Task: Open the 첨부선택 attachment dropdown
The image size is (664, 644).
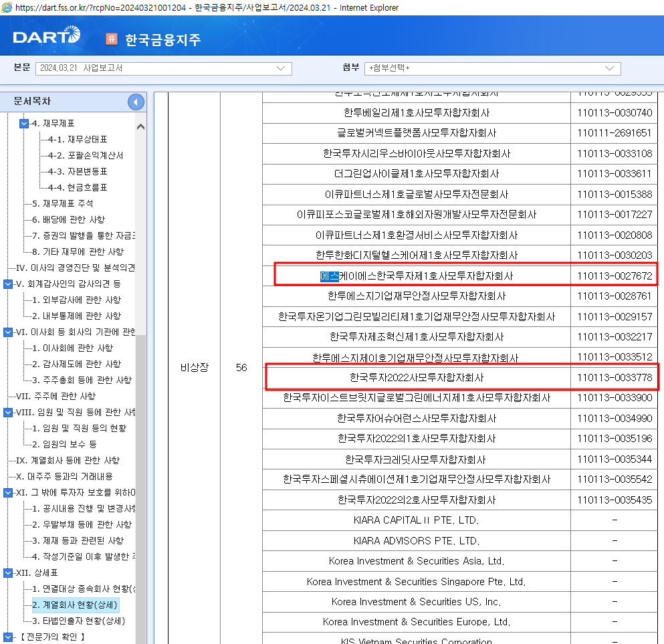Action: [493, 68]
